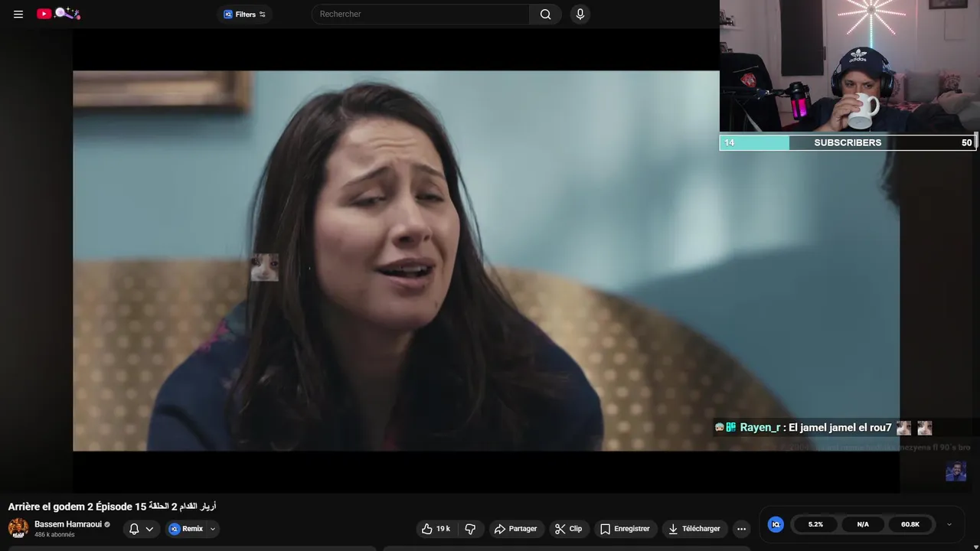
Task: Click the Rayen_r chat message overlay
Action: pos(823,428)
